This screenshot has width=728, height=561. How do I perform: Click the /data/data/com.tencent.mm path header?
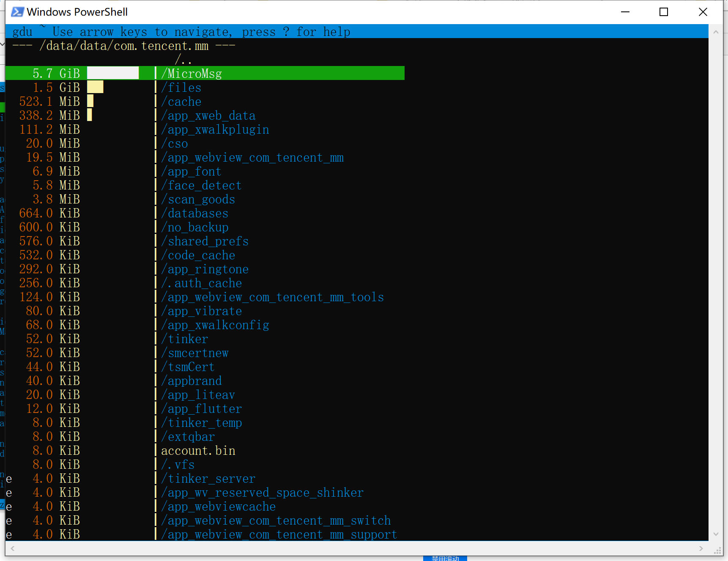(x=124, y=45)
